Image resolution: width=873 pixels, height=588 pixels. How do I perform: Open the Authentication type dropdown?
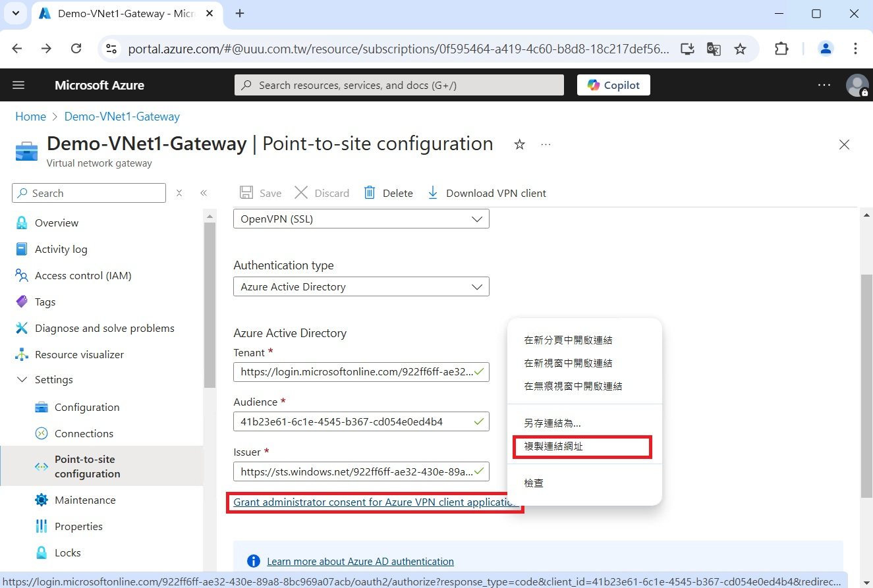(x=361, y=287)
